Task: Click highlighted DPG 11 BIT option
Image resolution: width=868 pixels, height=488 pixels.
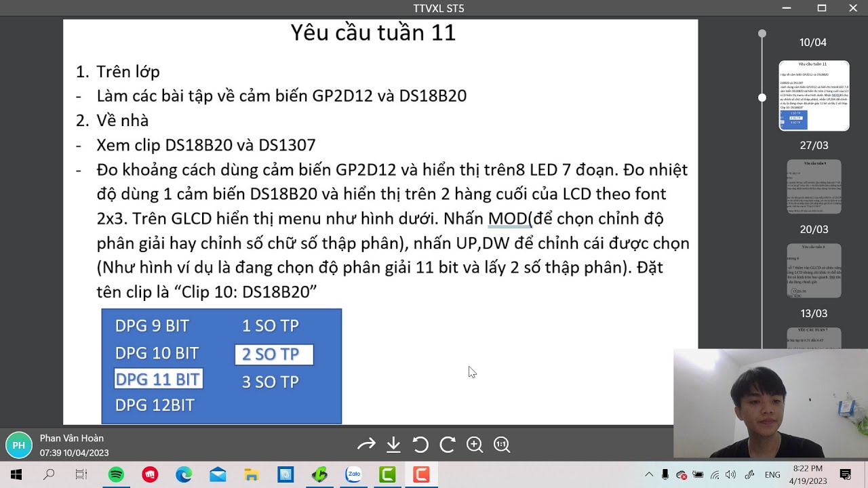Action: coord(158,380)
